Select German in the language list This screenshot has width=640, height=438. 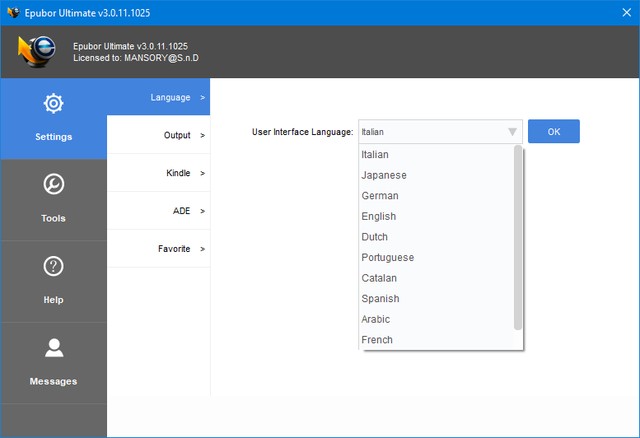point(380,196)
